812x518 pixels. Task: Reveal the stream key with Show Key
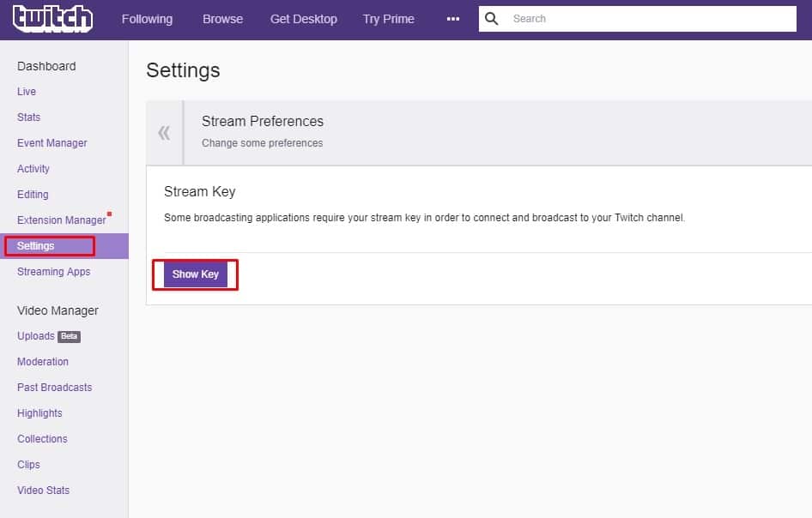(196, 274)
